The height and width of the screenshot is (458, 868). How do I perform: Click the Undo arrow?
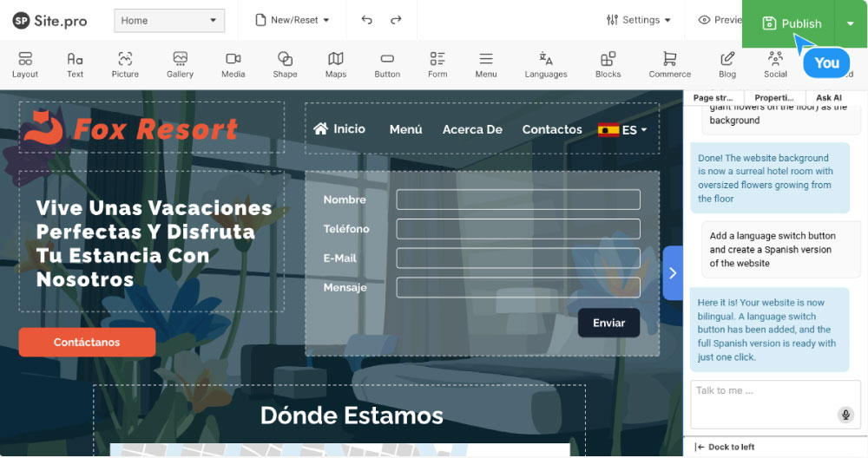tap(366, 20)
